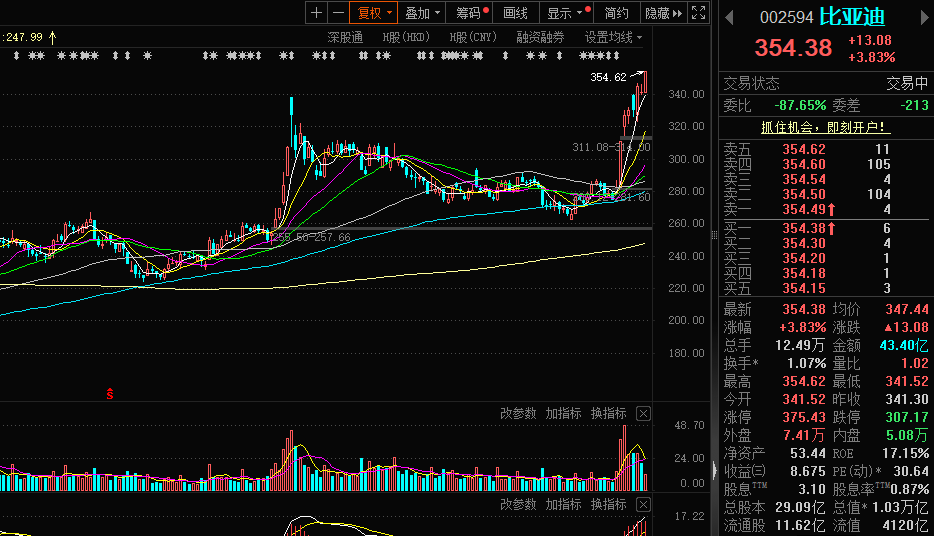Switch to 简约 simple mode
934x536 pixels.
616,13
